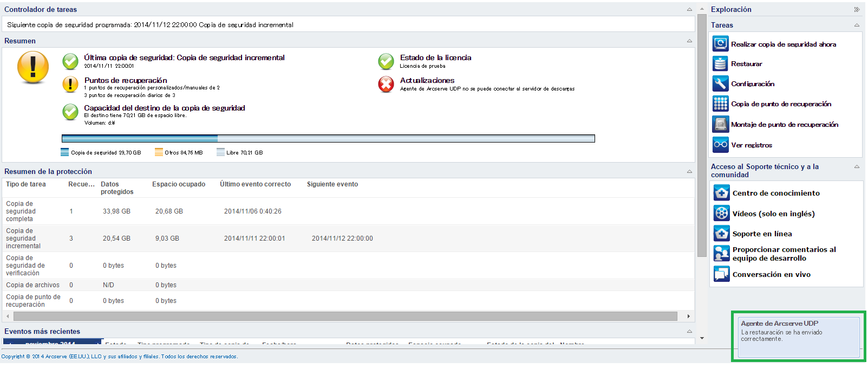Click the Soporte en línea icon
This screenshot has height=368, width=868.
click(721, 233)
